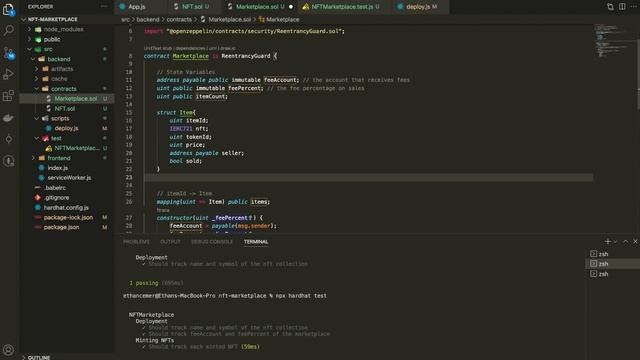640x360 pixels.
Task: Open Explorer more actions ellipsis
Action: click(x=104, y=7)
